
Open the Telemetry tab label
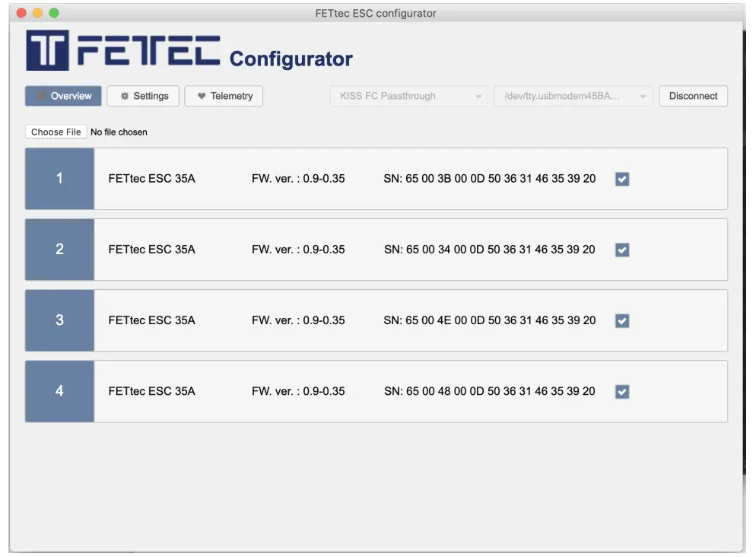coord(231,96)
